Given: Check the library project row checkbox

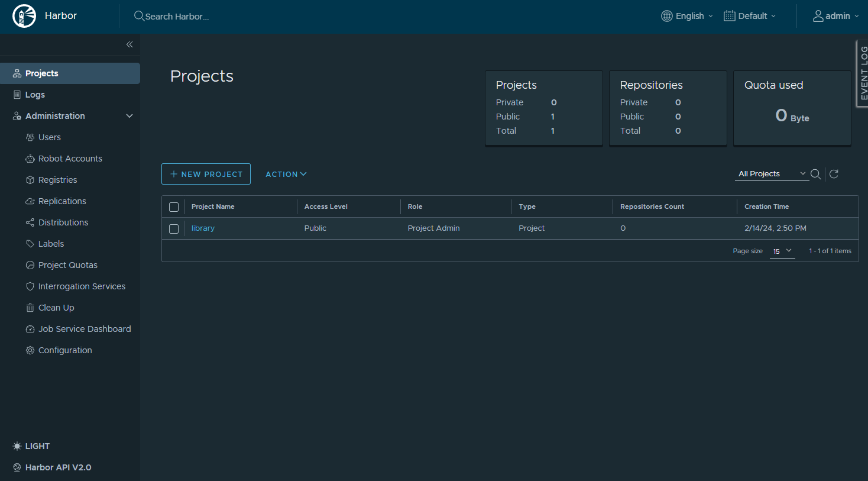Looking at the screenshot, I should (x=174, y=229).
